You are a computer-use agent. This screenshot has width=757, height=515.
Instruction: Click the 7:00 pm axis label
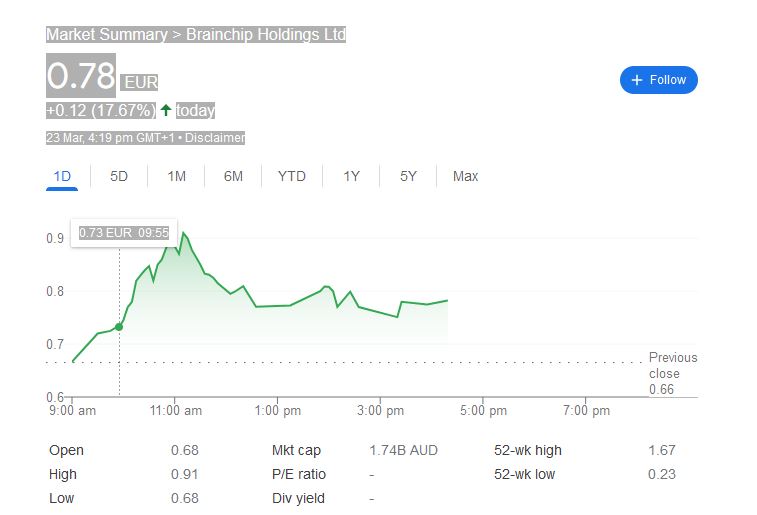pyautogui.click(x=586, y=411)
